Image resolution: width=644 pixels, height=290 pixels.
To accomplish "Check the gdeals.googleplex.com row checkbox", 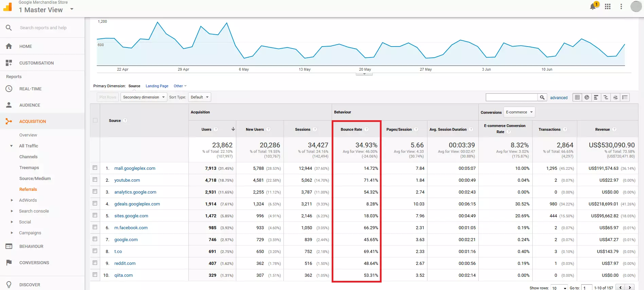I will (x=95, y=203).
